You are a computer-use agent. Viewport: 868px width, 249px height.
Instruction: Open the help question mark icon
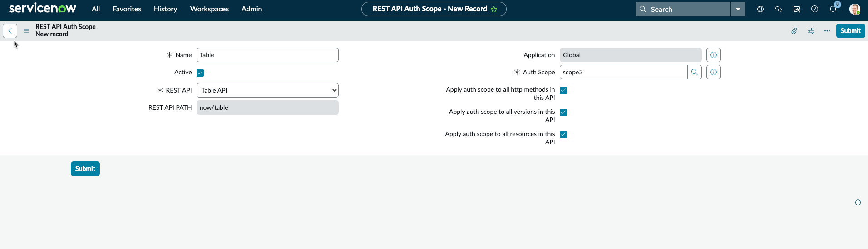click(815, 9)
